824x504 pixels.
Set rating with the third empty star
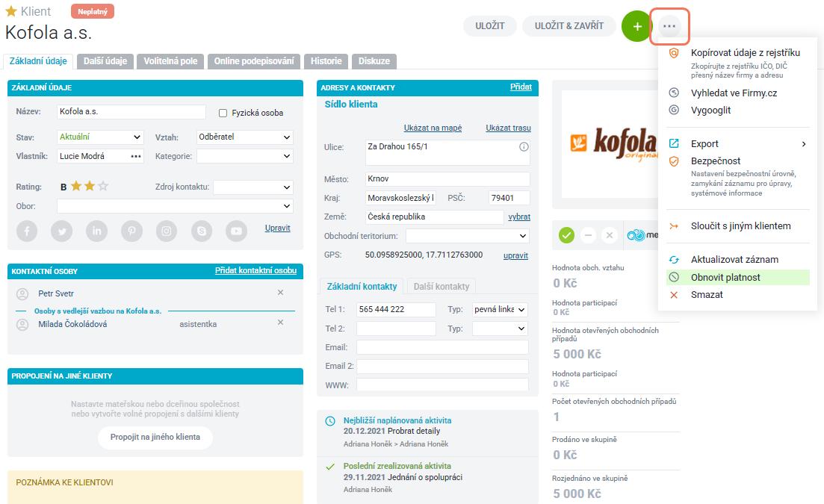coord(104,186)
